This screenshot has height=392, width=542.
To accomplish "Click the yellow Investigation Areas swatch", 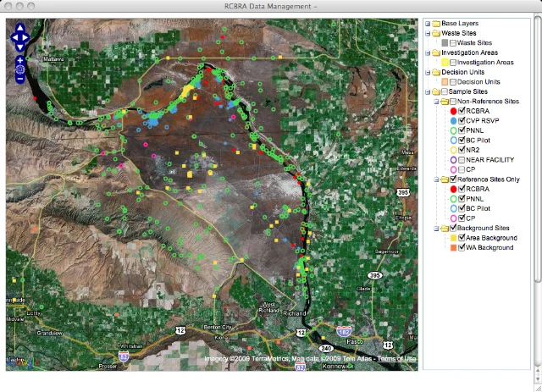I will [445, 63].
